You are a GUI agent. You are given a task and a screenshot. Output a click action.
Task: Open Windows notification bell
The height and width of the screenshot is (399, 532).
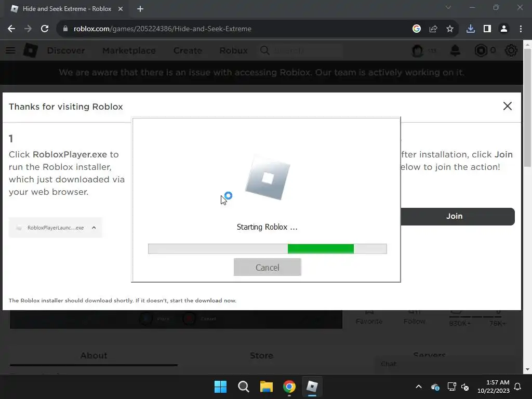pyautogui.click(x=518, y=387)
